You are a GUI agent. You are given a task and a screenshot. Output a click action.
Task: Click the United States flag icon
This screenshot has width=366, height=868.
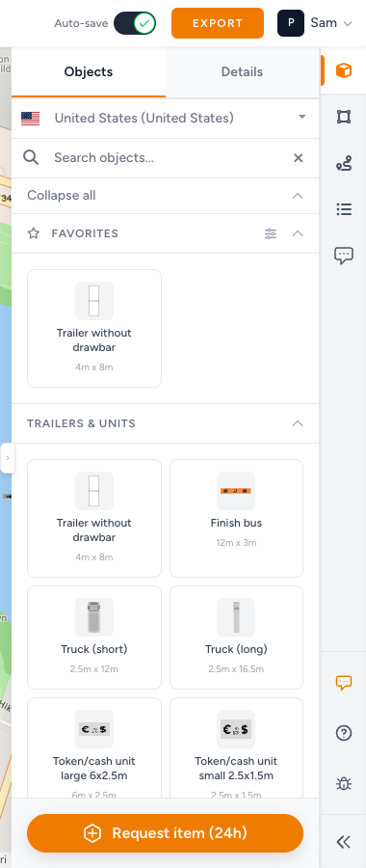tap(31, 119)
